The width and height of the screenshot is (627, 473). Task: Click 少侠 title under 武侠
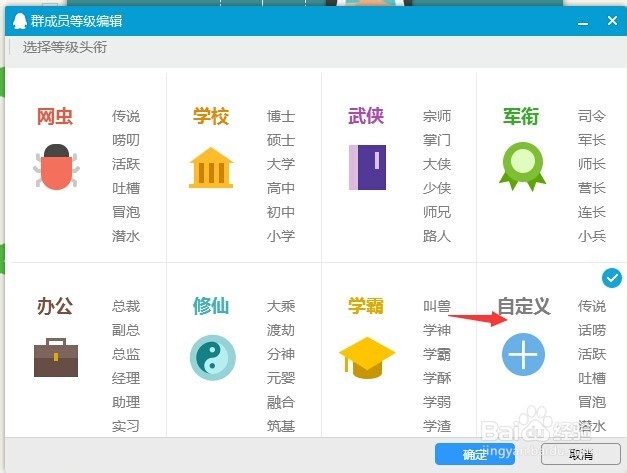pos(437,188)
